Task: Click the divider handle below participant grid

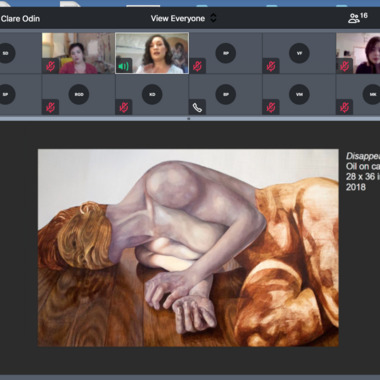Action: tap(189, 118)
